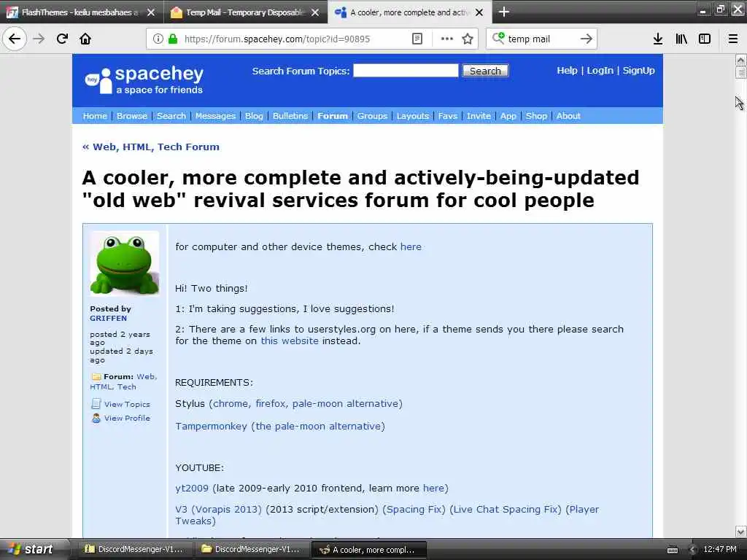The height and width of the screenshot is (560, 747).
Task: Open the Tampermonkey link
Action: click(211, 426)
